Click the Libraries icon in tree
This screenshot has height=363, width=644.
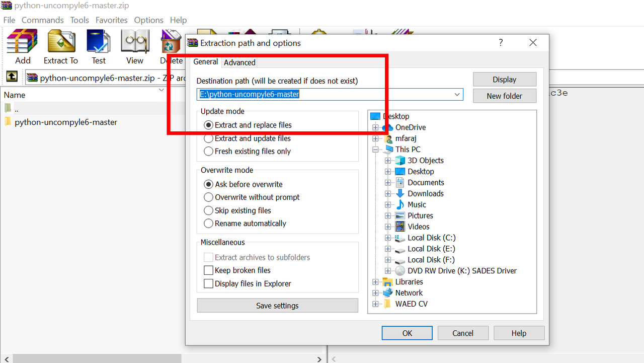pos(387,282)
